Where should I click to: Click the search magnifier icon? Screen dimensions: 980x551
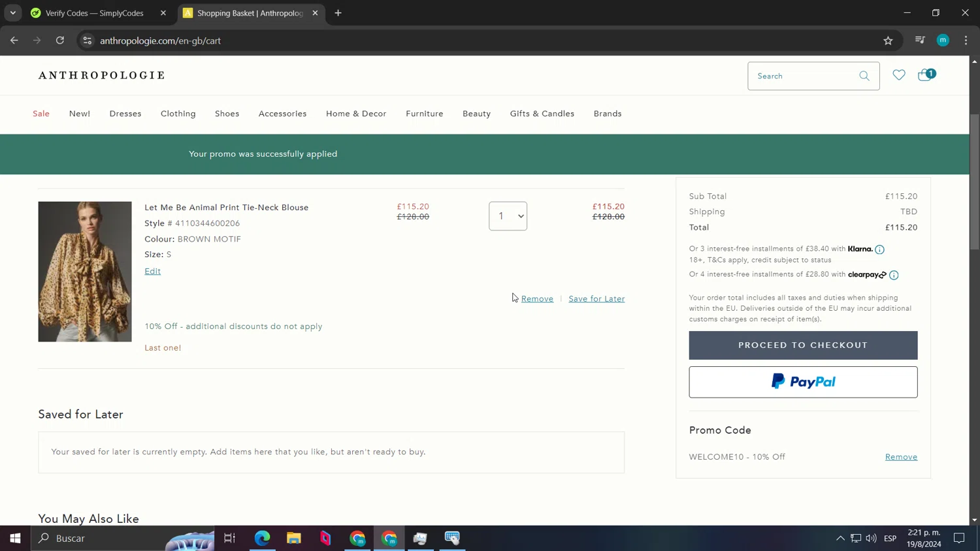pos(864,76)
